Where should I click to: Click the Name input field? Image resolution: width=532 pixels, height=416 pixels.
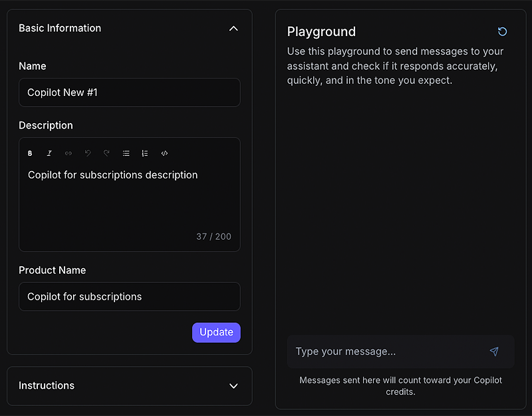click(x=130, y=93)
